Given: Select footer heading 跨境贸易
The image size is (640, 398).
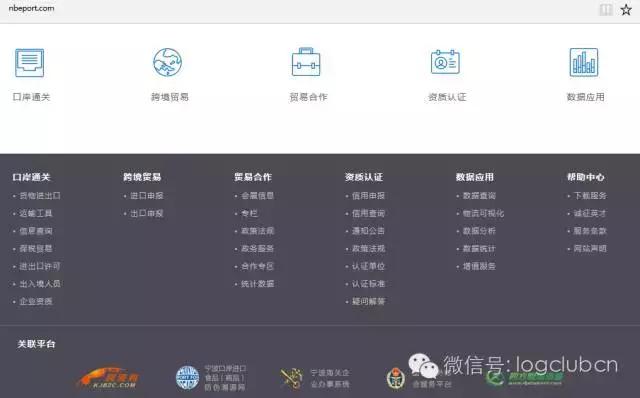Looking at the screenshot, I should pyautogui.click(x=142, y=177).
